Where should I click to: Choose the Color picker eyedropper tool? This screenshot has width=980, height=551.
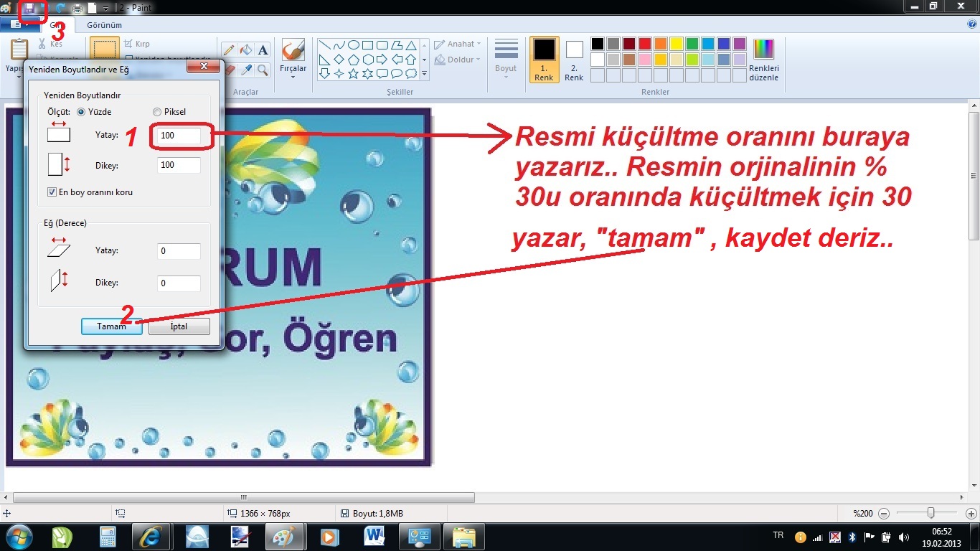[246, 70]
